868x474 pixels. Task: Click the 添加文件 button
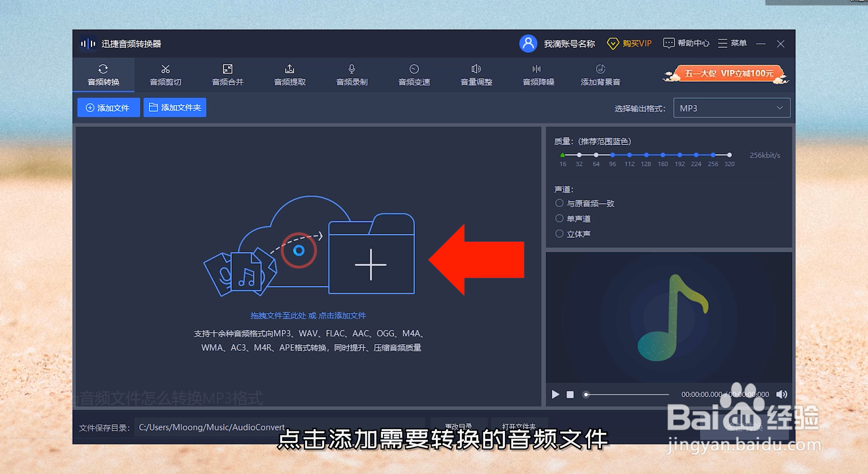tap(108, 108)
